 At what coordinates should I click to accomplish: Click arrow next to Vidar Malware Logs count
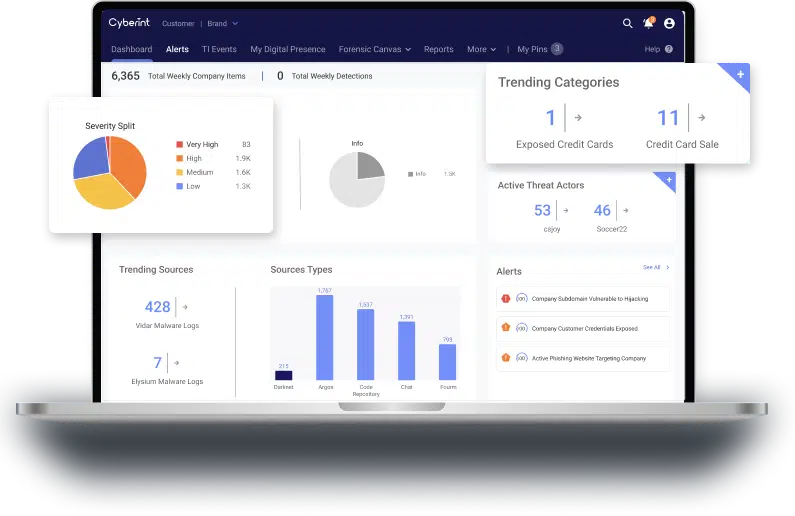pos(184,307)
